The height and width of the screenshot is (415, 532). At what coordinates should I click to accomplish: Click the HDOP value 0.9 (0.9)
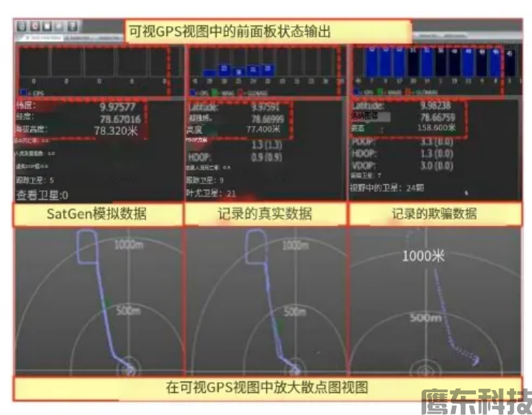point(266,157)
